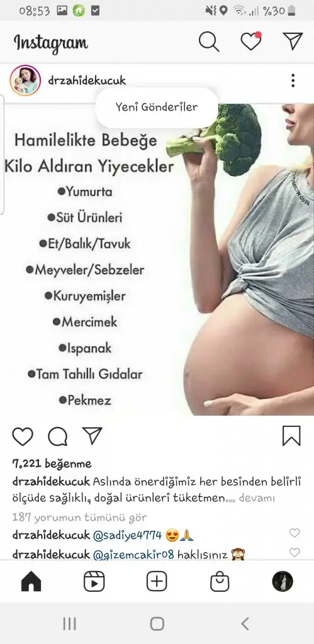Image resolution: width=314 pixels, height=644 pixels.
Task: Open Shop bag icon tab
Action: click(220, 582)
